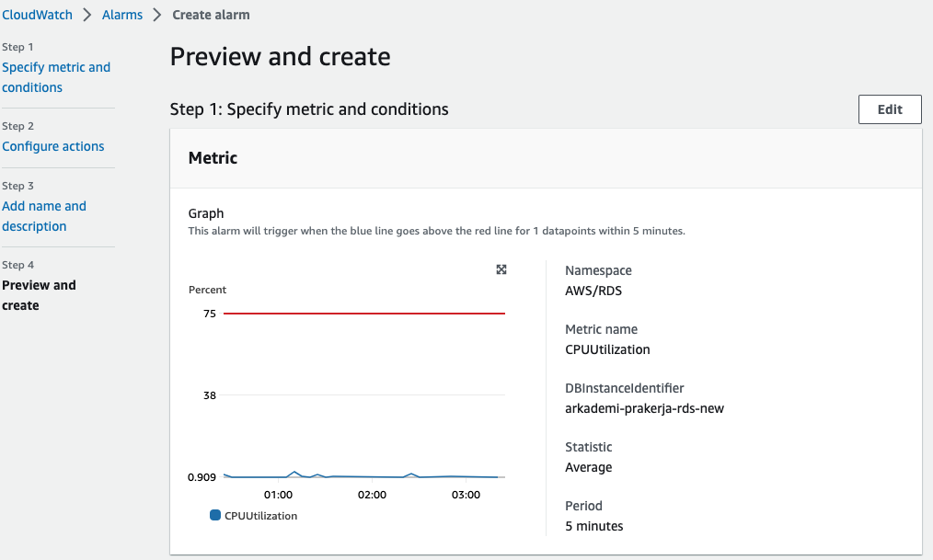Click the chevron before Create alarm
The height and width of the screenshot is (560, 933).
[x=157, y=15]
